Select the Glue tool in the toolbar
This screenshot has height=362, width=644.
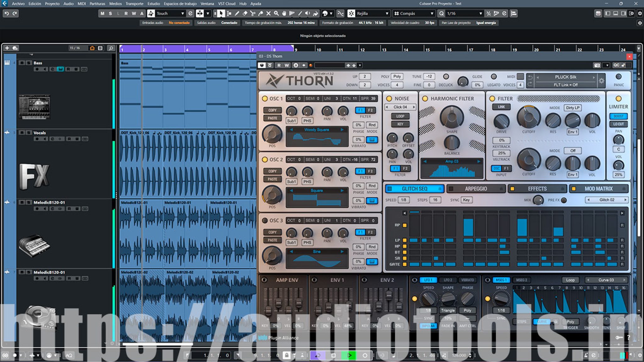tap(261, 14)
